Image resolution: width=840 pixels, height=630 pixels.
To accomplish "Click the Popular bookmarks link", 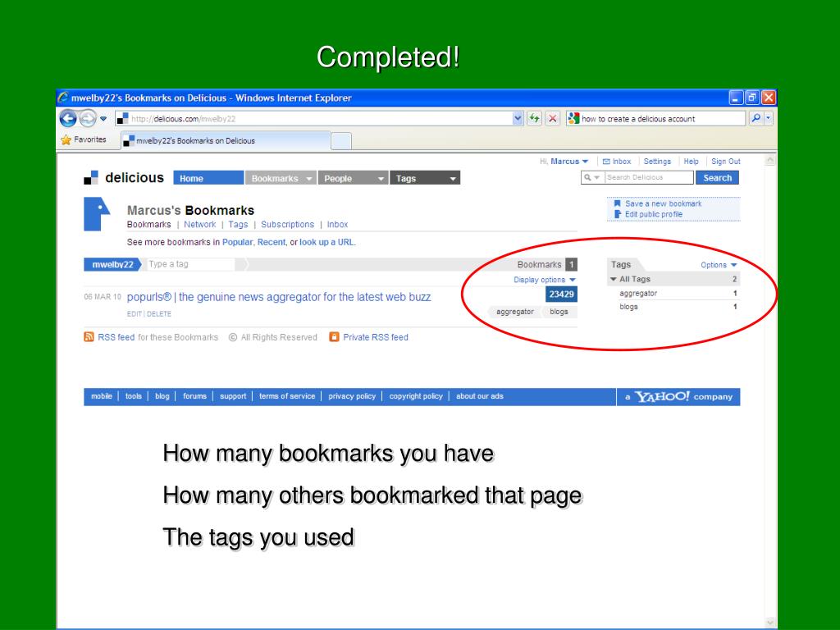I will coord(237,242).
